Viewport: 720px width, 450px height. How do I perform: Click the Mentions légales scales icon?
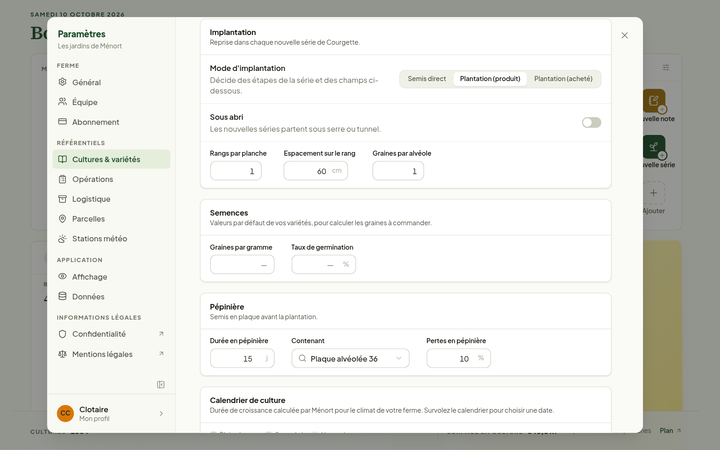(x=62, y=354)
